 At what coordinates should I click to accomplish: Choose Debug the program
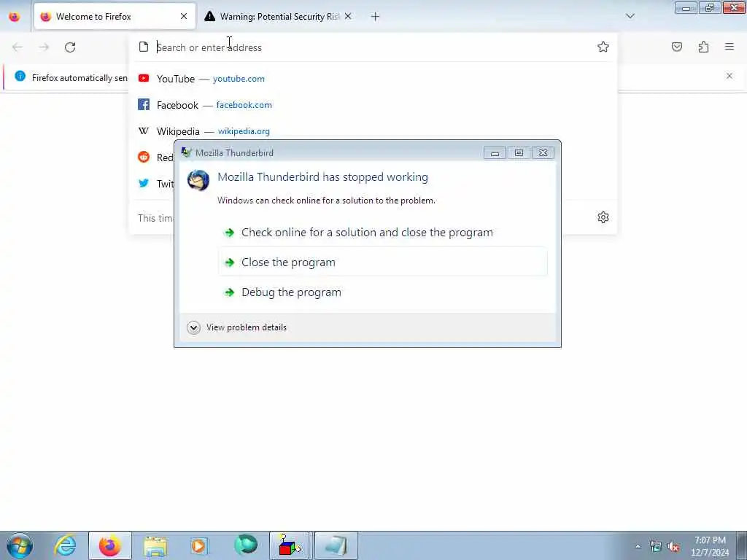click(383, 292)
